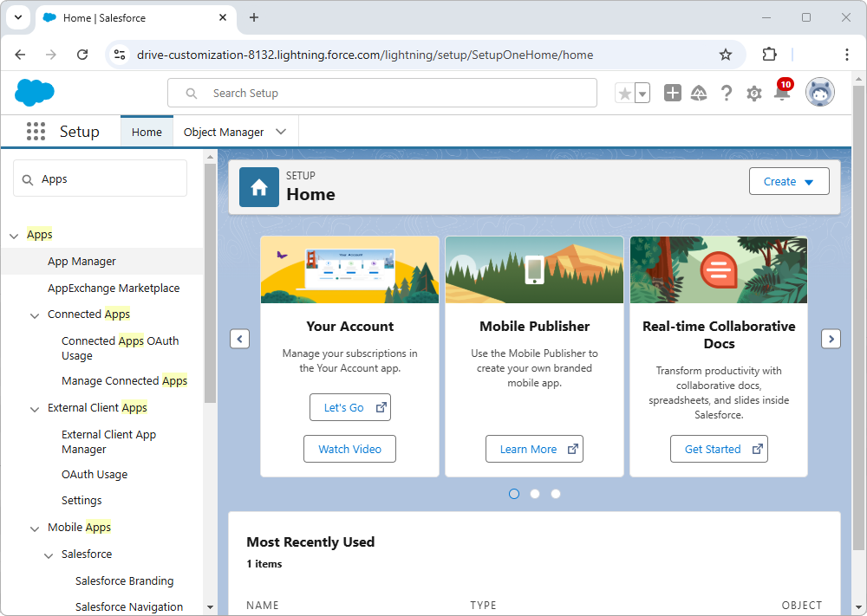Click the Watch Video button
Viewport: 867px width, 616px height.
[x=349, y=449]
